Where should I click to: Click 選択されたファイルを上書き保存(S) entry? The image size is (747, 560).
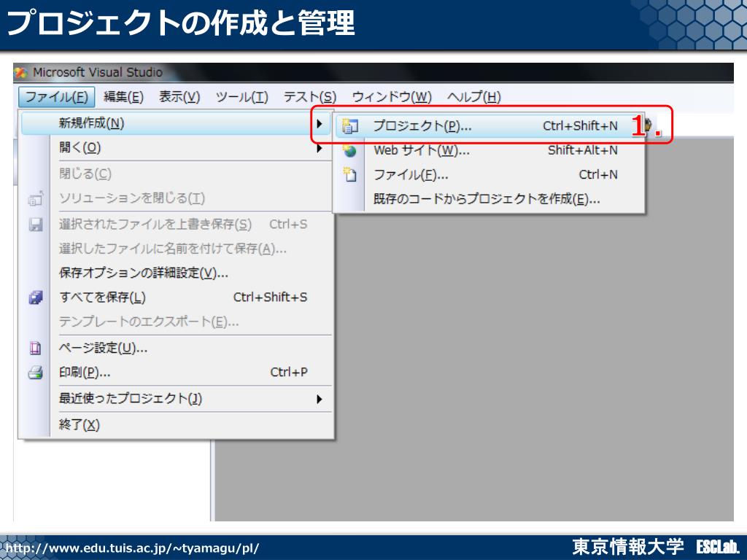point(177,225)
